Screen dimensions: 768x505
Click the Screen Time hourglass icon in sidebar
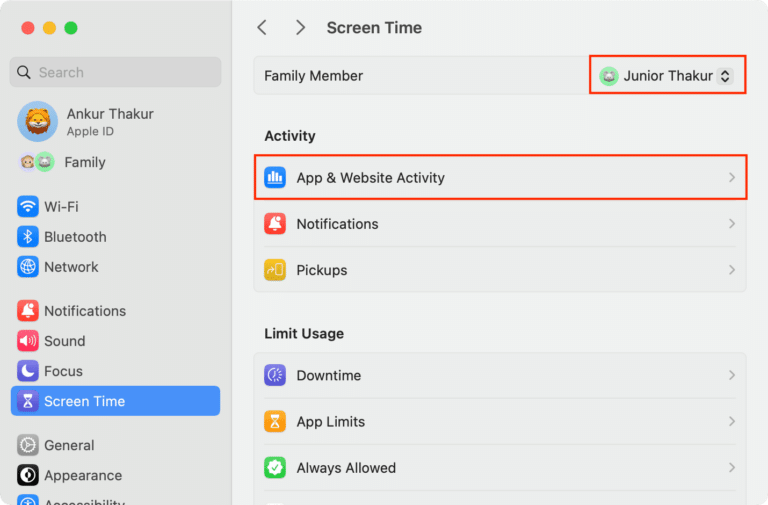pyautogui.click(x=28, y=401)
